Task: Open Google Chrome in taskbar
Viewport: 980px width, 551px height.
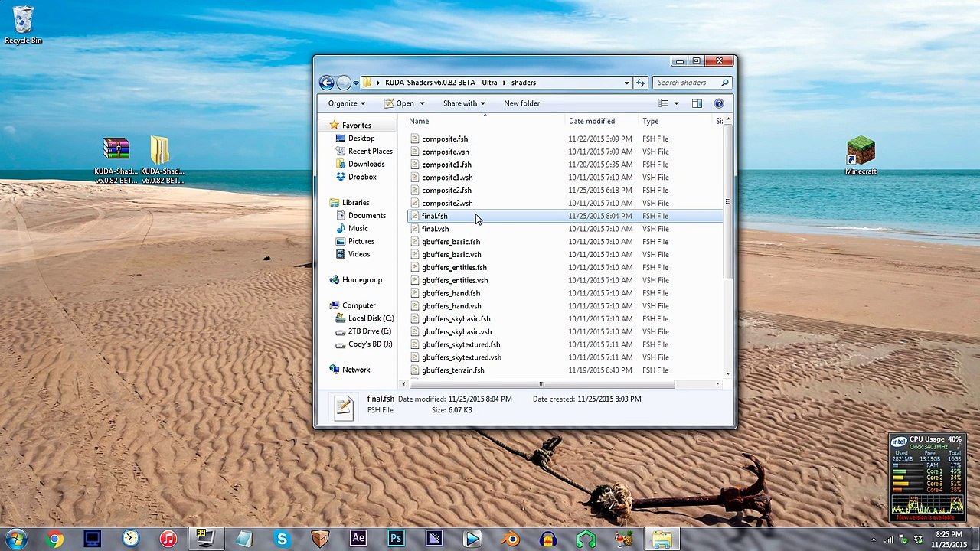Action: coord(54,539)
